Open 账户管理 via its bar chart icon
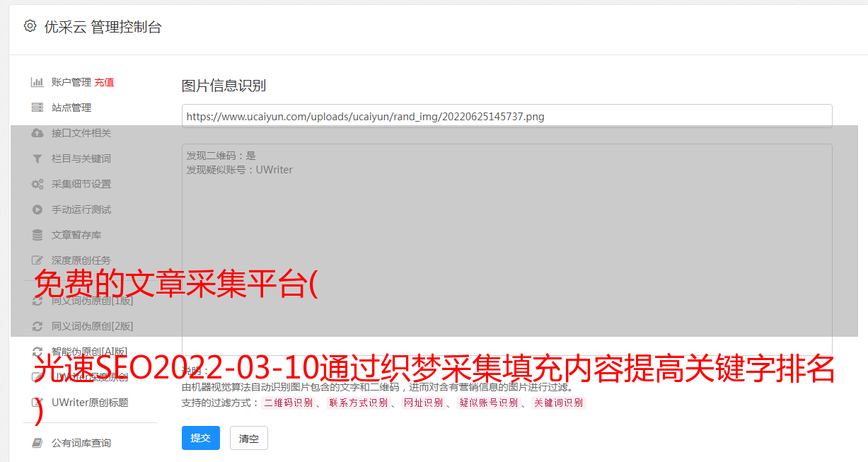Image resolution: width=868 pixels, height=462 pixels. (x=37, y=82)
